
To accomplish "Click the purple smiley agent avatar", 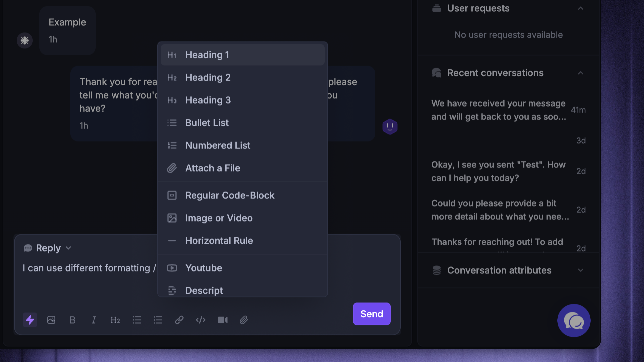I will pyautogui.click(x=390, y=127).
